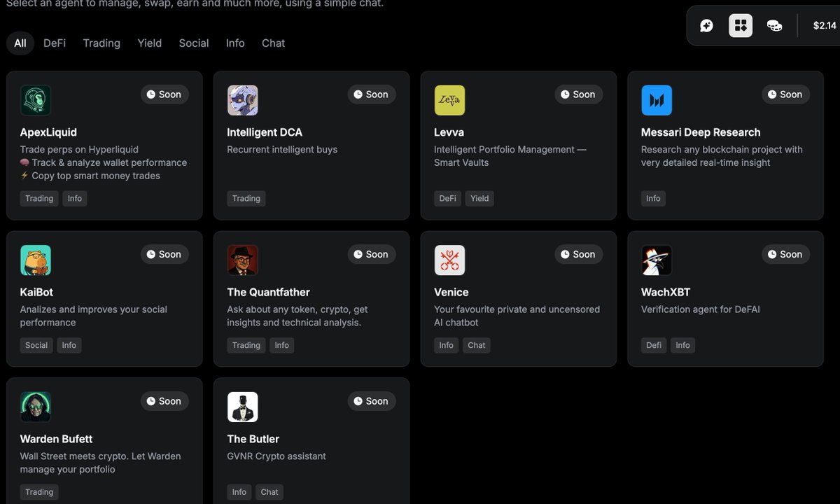Click the Trading tag on The Quantfather
This screenshot has height=504, width=840.
pos(246,345)
